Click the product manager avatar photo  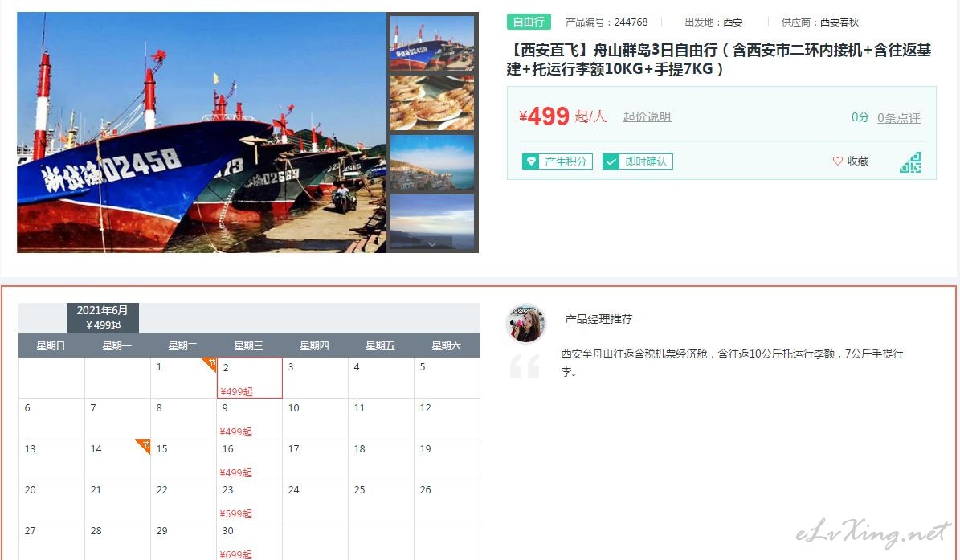coord(526,324)
